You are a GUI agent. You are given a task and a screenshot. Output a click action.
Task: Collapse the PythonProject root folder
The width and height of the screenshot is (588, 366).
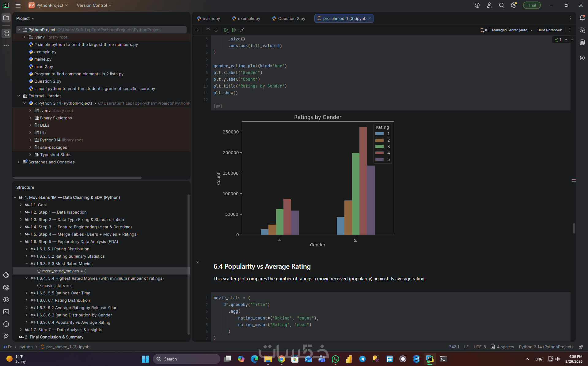(x=19, y=30)
